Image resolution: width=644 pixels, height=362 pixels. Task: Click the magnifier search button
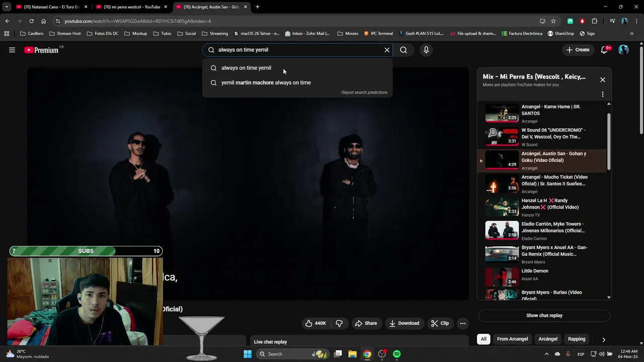[x=404, y=50]
